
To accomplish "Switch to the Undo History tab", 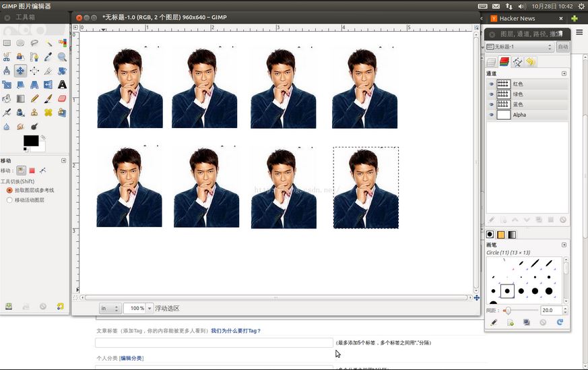I will [x=530, y=62].
